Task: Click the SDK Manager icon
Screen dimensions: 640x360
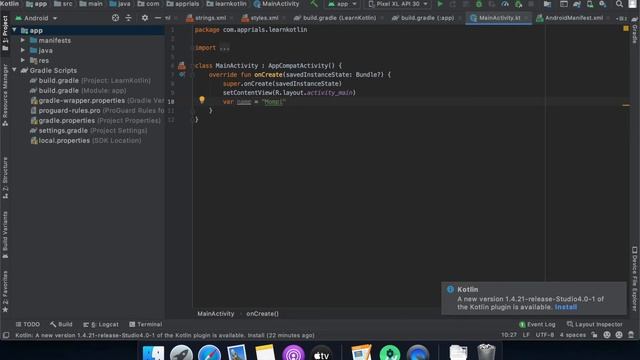Action: (603, 4)
